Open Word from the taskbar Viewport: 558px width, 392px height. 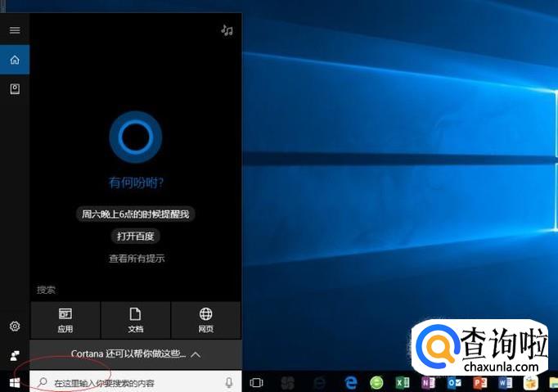504,382
